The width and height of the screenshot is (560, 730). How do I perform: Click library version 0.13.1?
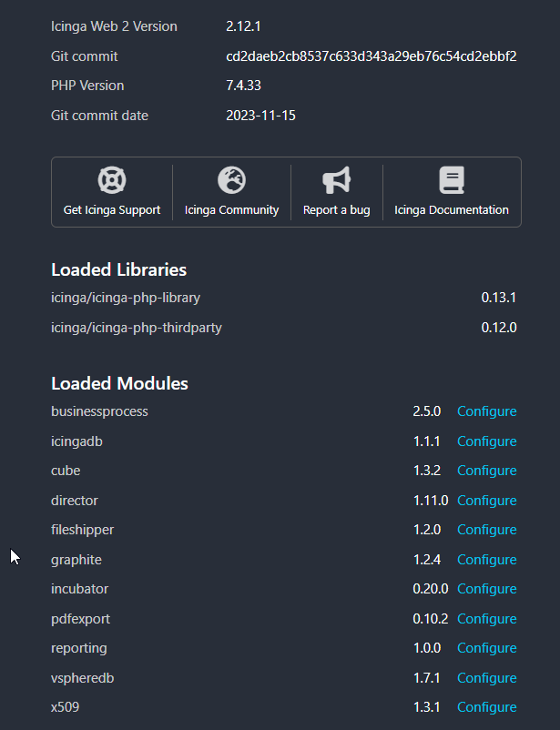click(498, 298)
